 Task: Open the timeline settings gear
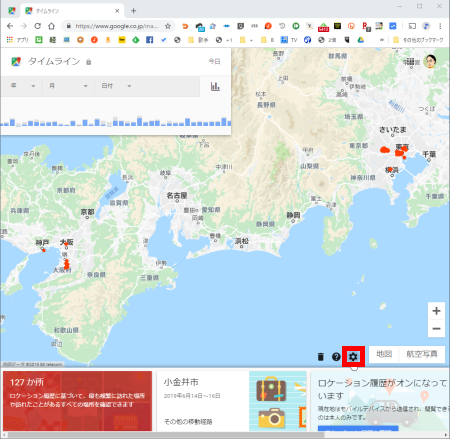[x=353, y=357]
